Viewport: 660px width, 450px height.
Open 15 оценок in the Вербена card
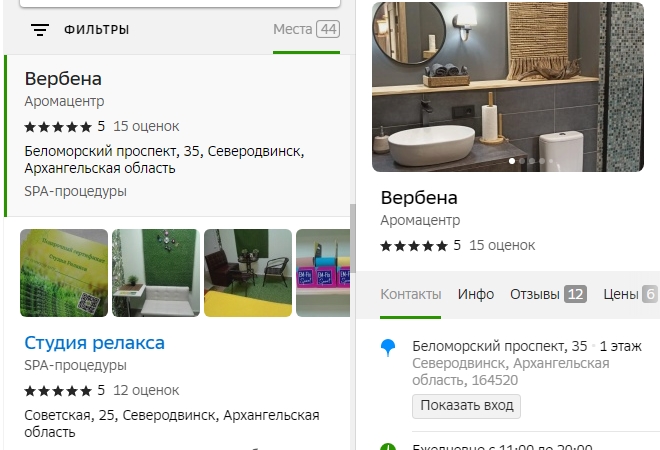(502, 245)
